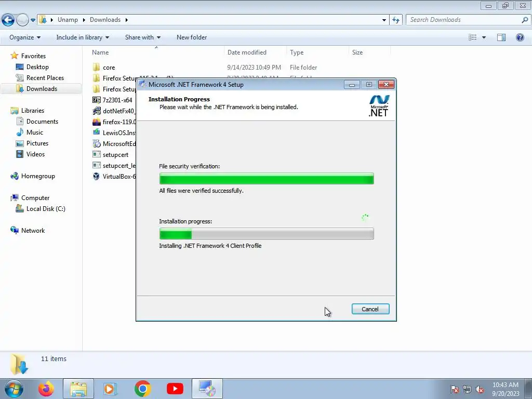Image resolution: width=532 pixels, height=399 pixels.
Task: Click the File security verification progress bar
Action: (267, 179)
